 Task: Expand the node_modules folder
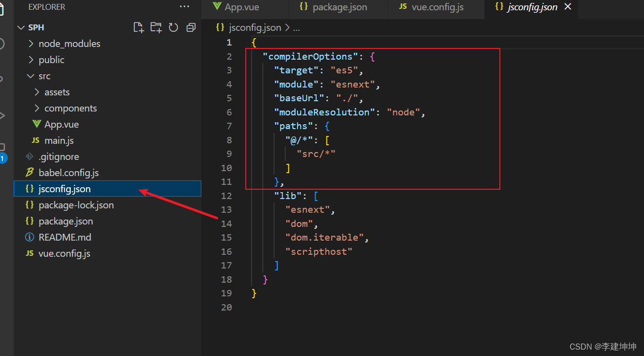(x=69, y=44)
